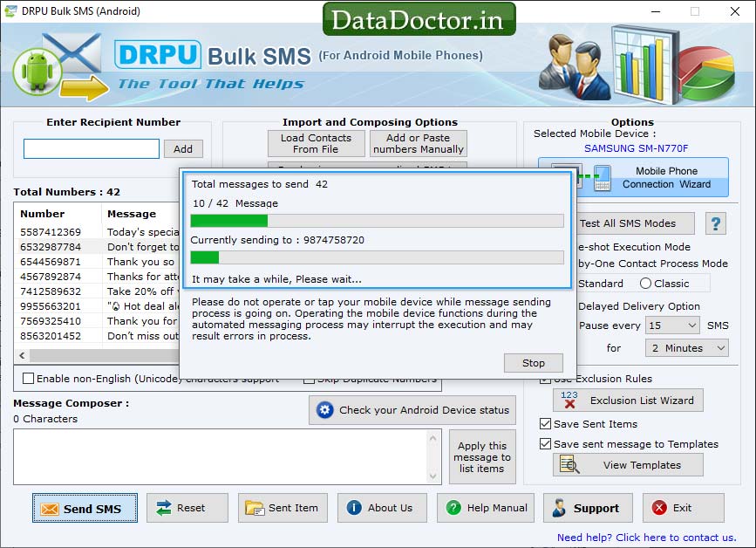Viewport: 756px width, 548px height.
Task: Click the message composer scroll down arrow
Action: tap(433, 476)
